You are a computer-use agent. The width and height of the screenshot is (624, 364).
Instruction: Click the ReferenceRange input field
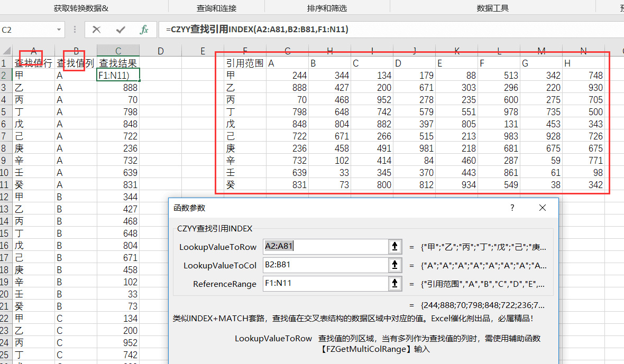(326, 283)
